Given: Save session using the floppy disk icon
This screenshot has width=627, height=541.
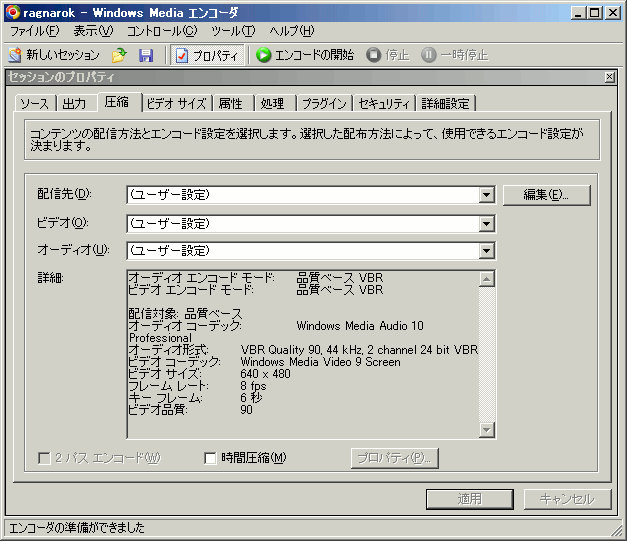Looking at the screenshot, I should tap(146, 55).
